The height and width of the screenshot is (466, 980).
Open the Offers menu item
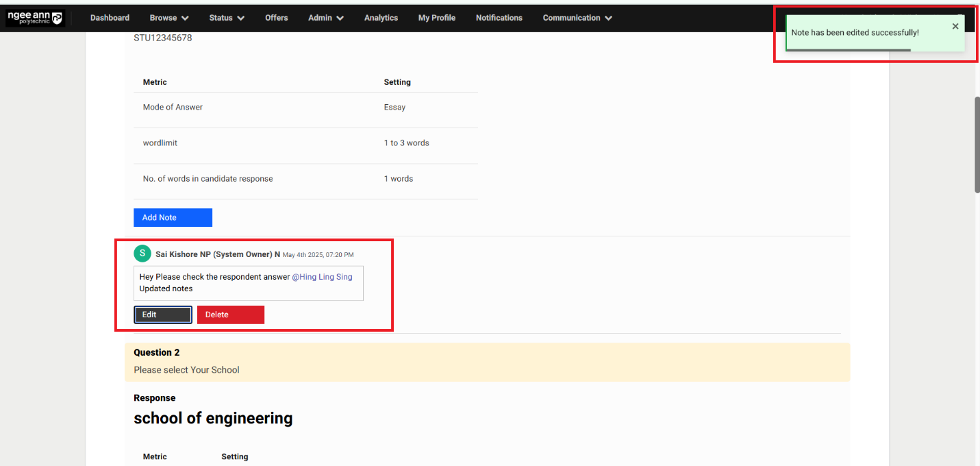coord(277,18)
